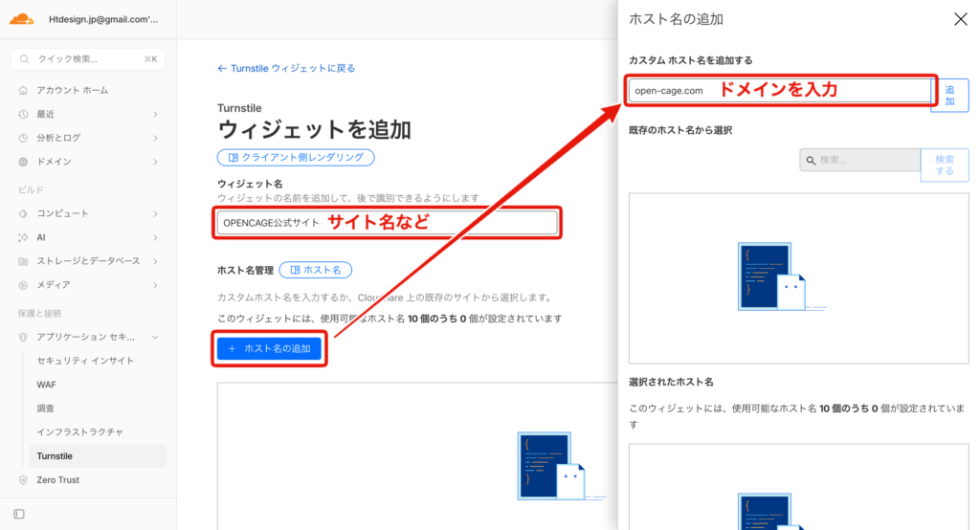Close the ホスト名の追加 panel
Image resolution: width=980 pixels, height=530 pixels.
961,19
